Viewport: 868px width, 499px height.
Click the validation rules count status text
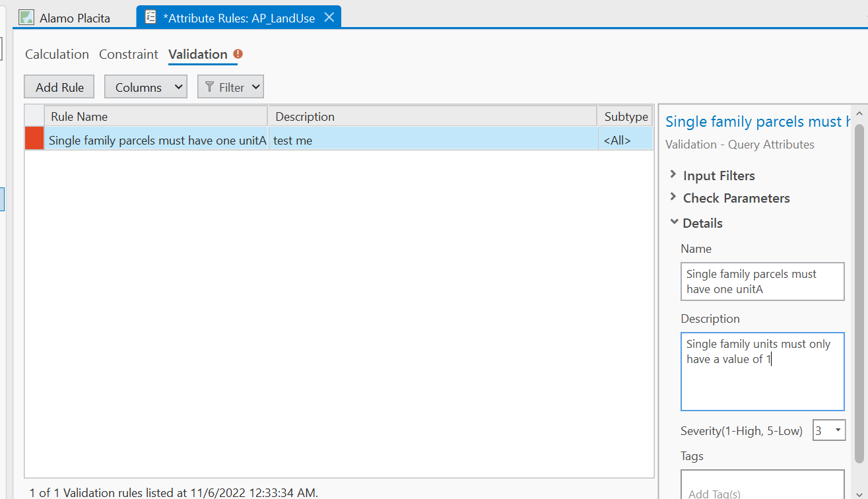174,492
